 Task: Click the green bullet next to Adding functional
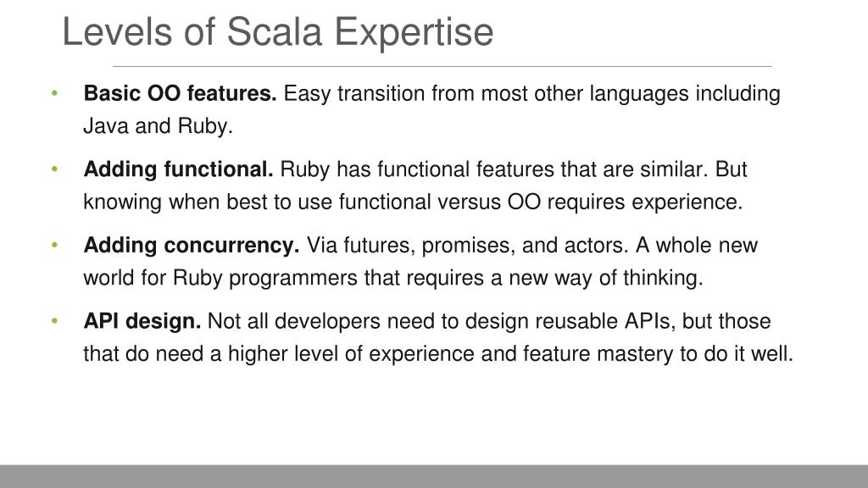54,169
